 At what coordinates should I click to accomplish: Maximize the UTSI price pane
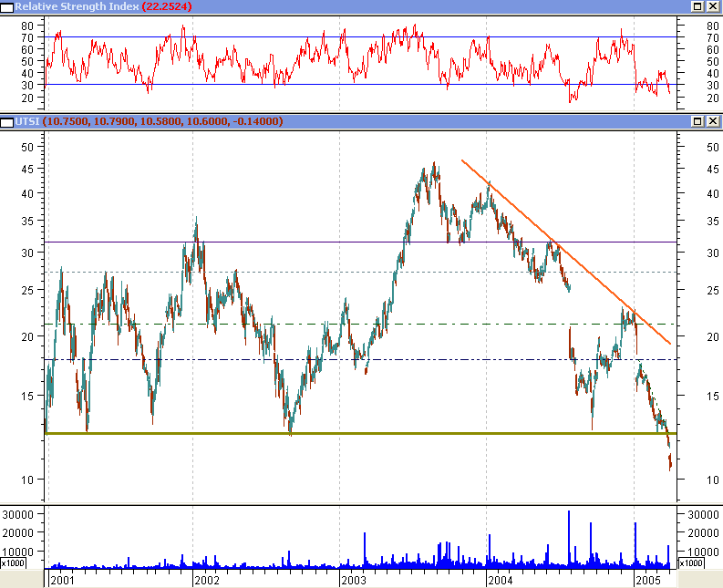tap(697, 121)
